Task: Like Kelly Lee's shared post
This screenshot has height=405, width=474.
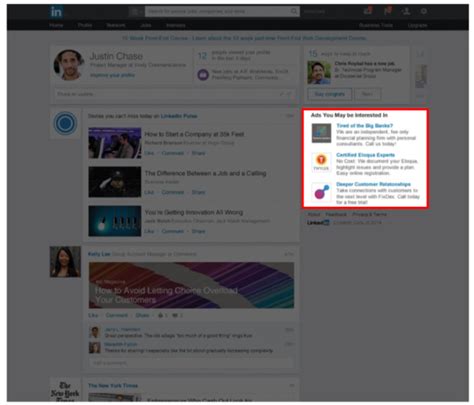Action: pos(93,315)
